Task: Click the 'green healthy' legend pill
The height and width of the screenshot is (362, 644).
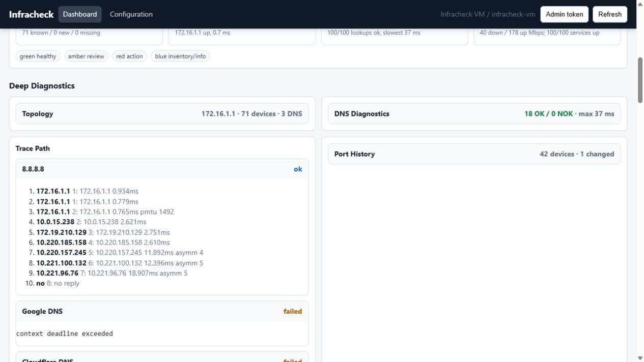Action: tap(38, 56)
